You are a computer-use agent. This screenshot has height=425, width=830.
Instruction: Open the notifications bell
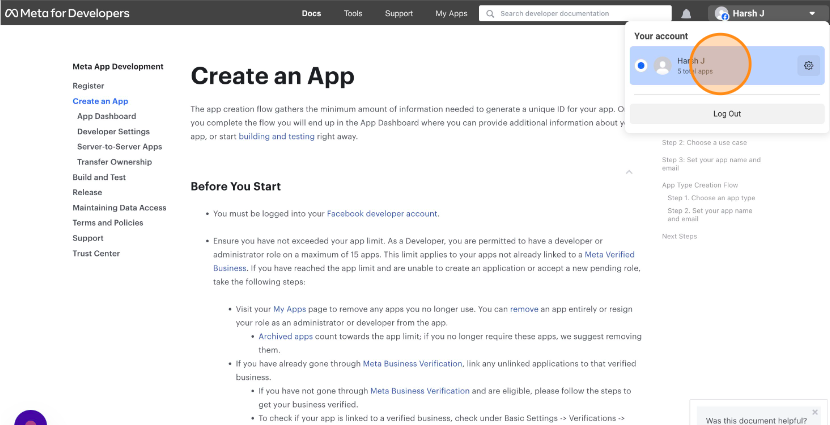(x=686, y=14)
